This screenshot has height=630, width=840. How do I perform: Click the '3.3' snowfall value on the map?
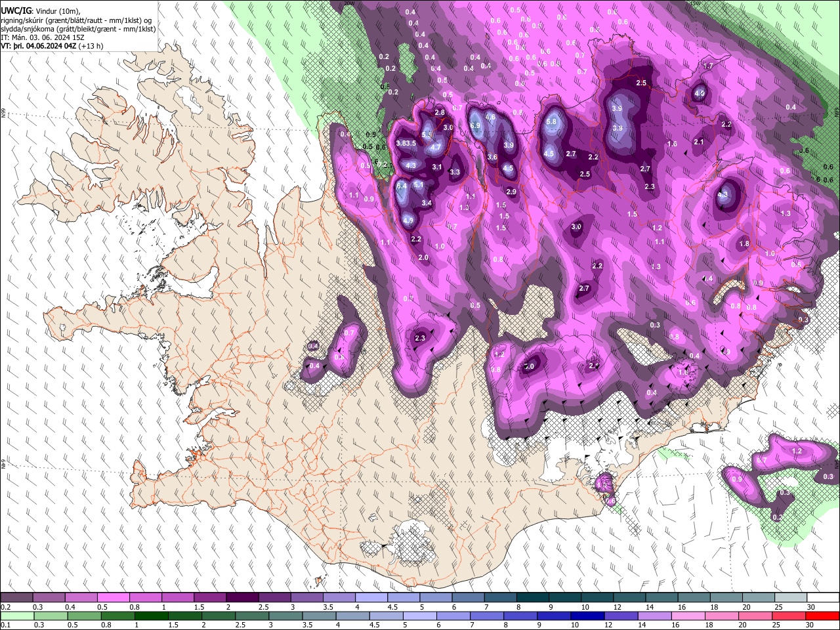[x=455, y=173]
